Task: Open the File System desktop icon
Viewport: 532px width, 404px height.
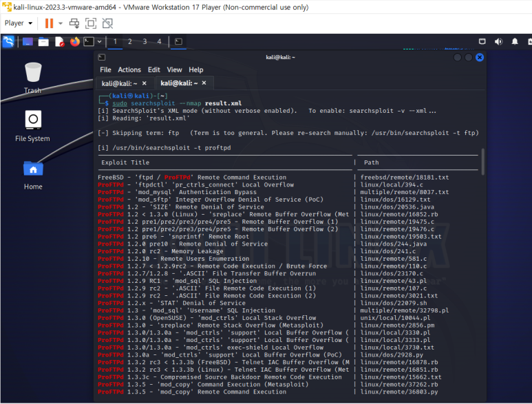Action: pyautogui.click(x=32, y=126)
